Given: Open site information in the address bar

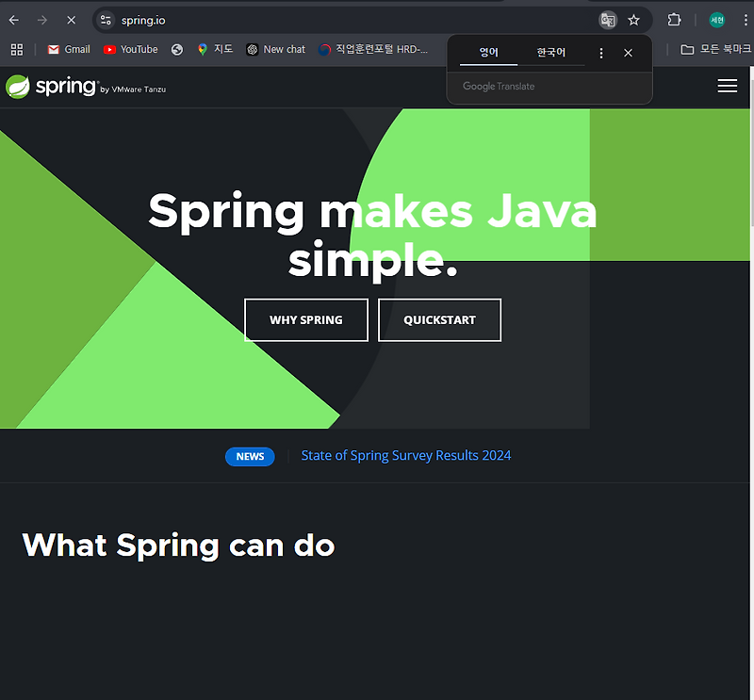Looking at the screenshot, I should (x=107, y=19).
